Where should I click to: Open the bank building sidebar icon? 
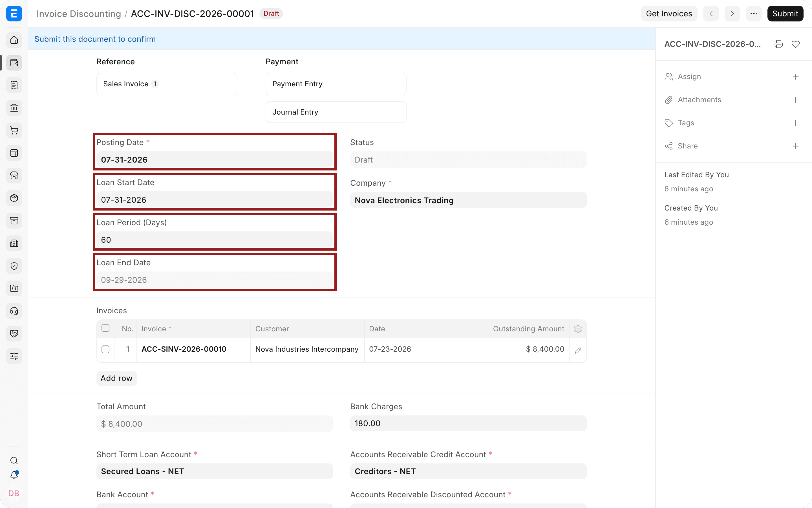click(x=14, y=108)
